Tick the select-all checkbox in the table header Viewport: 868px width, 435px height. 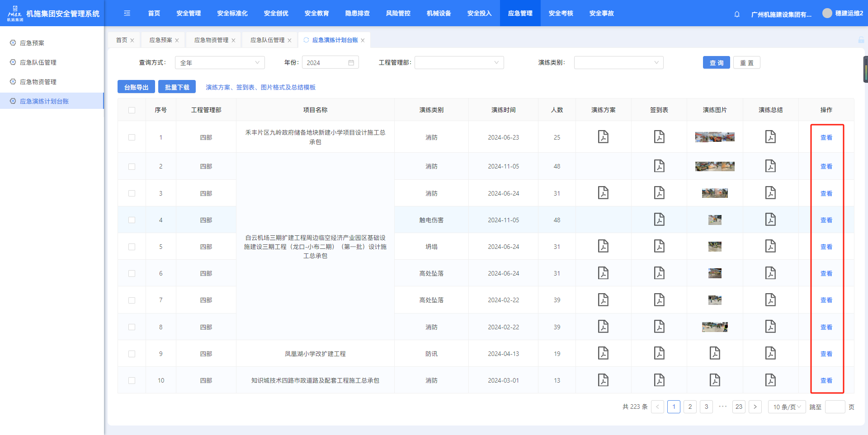click(132, 110)
